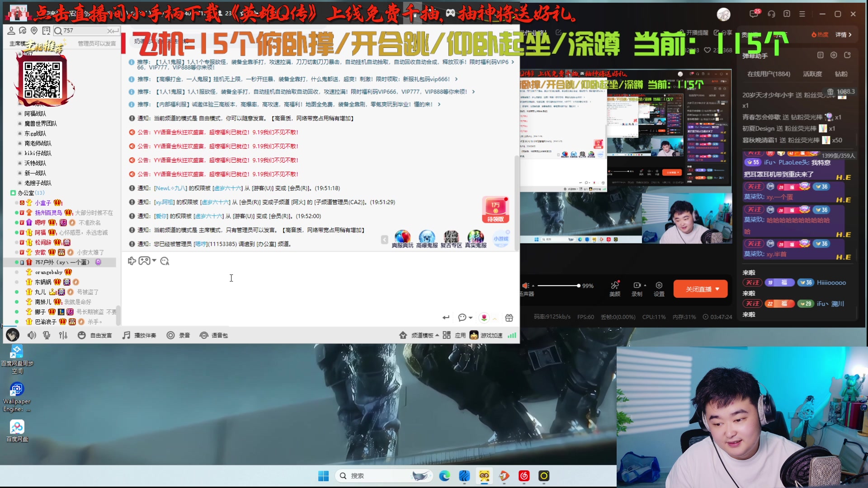Collapse the 办公室 channel group
The width and height of the screenshot is (868, 488).
(13, 193)
